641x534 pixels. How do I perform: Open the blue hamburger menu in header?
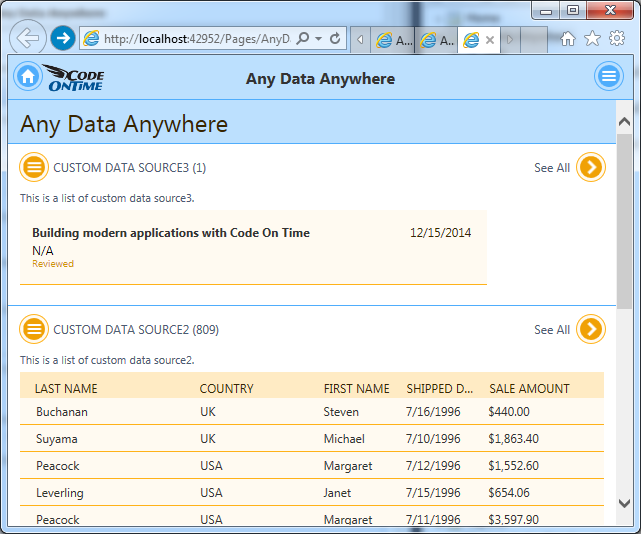pyautogui.click(x=608, y=77)
